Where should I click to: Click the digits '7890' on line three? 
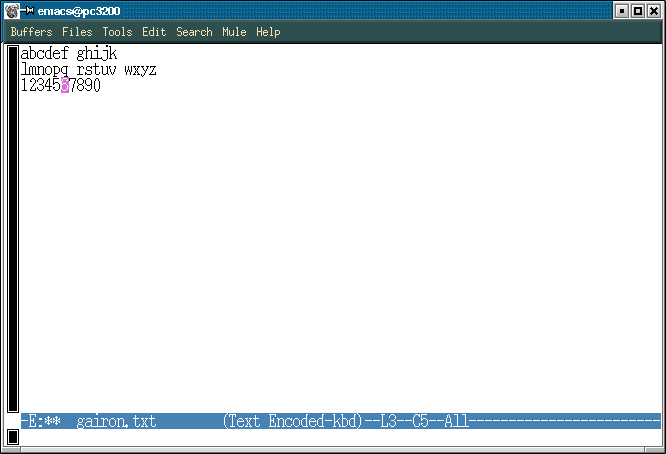pos(85,85)
